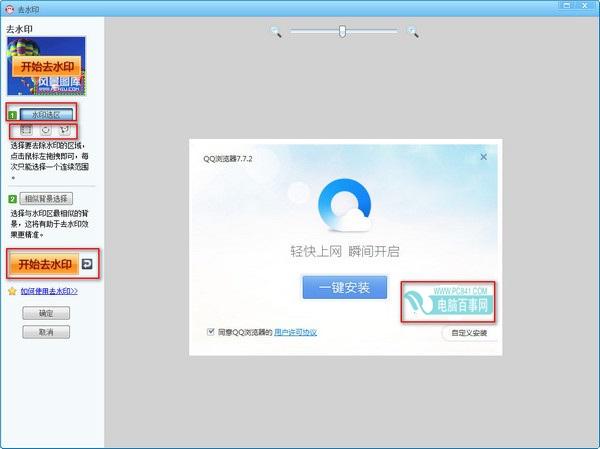
Task: Click the star icon beside help link
Action: [x=12, y=291]
